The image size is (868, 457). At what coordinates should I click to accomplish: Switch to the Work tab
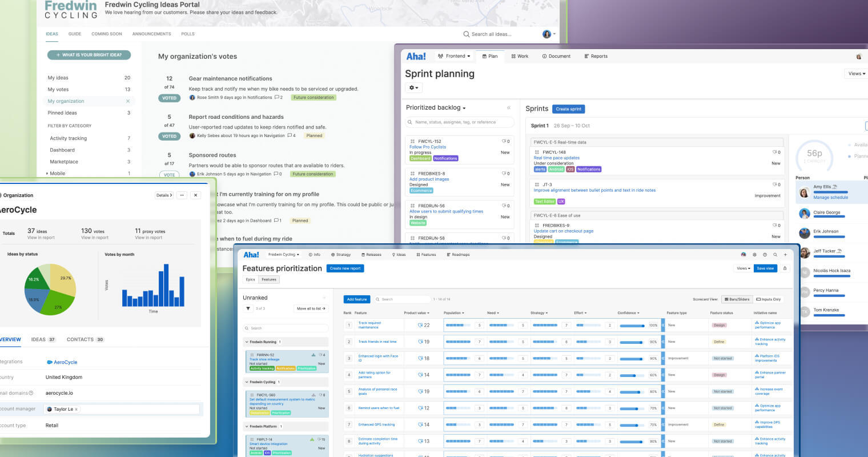520,56
